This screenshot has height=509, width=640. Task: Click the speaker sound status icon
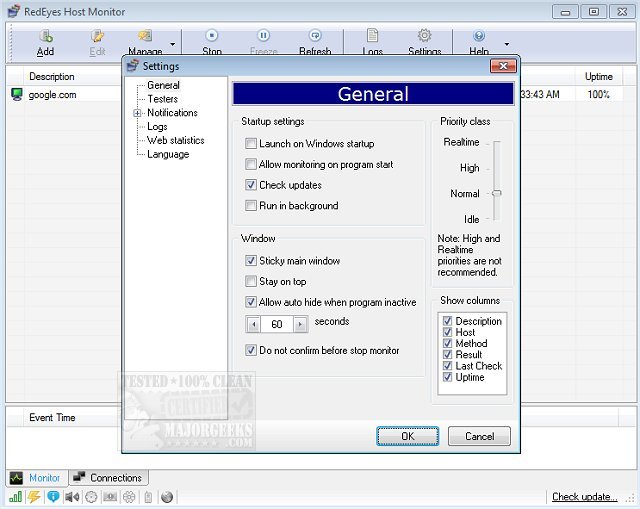point(72,497)
